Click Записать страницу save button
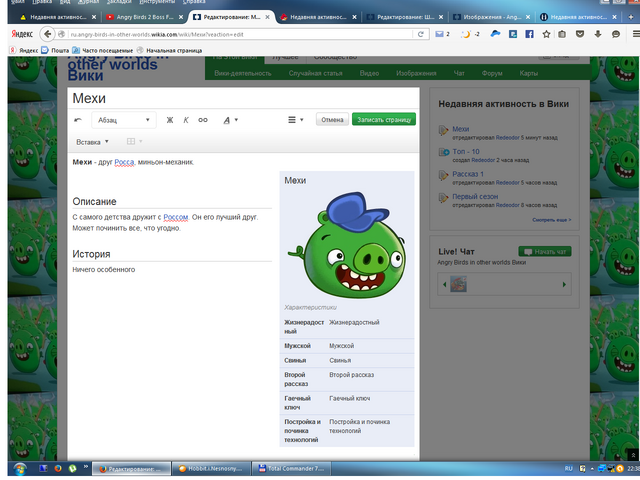Screen dimensions: 640x480 click(384, 120)
